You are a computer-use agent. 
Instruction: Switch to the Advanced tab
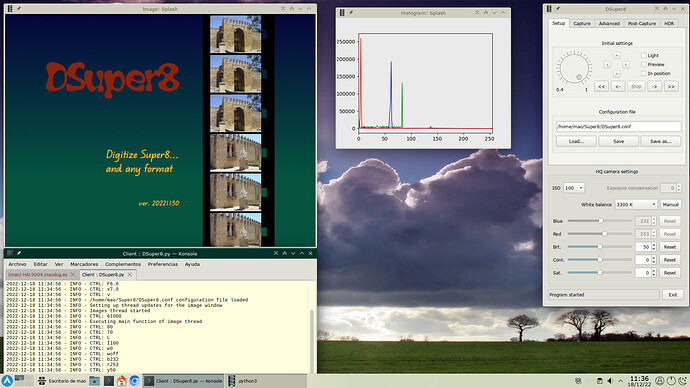pos(609,23)
